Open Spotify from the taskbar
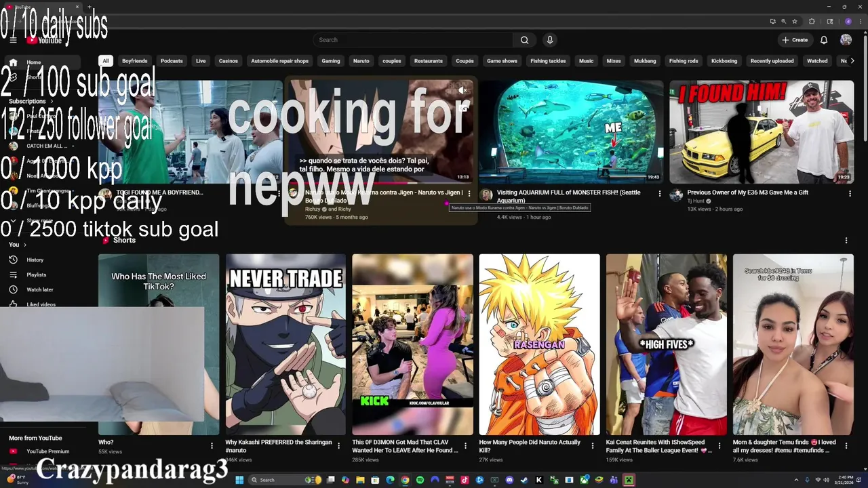 click(420, 480)
